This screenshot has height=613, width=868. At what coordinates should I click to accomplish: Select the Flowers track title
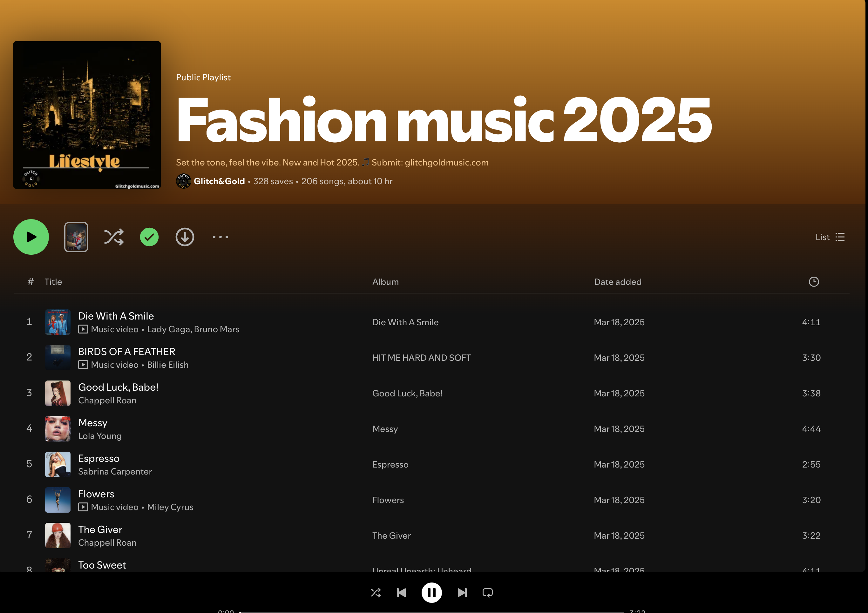(96, 494)
